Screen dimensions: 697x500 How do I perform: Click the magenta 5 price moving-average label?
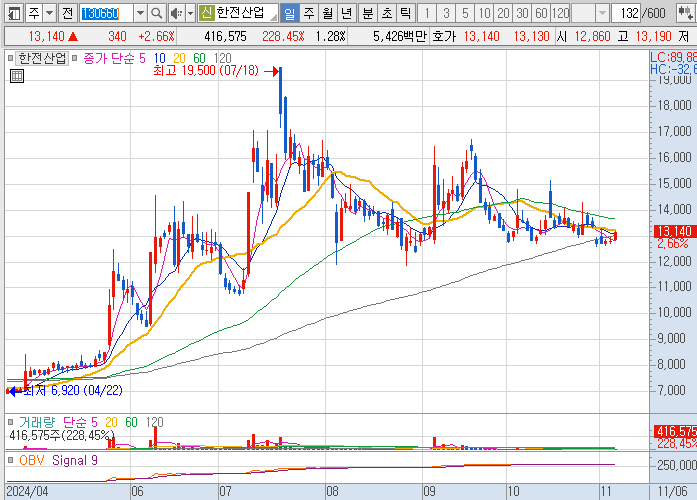[x=142, y=58]
